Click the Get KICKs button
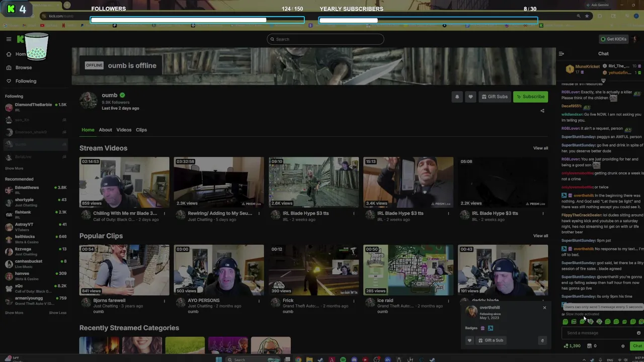 pyautogui.click(x=613, y=39)
